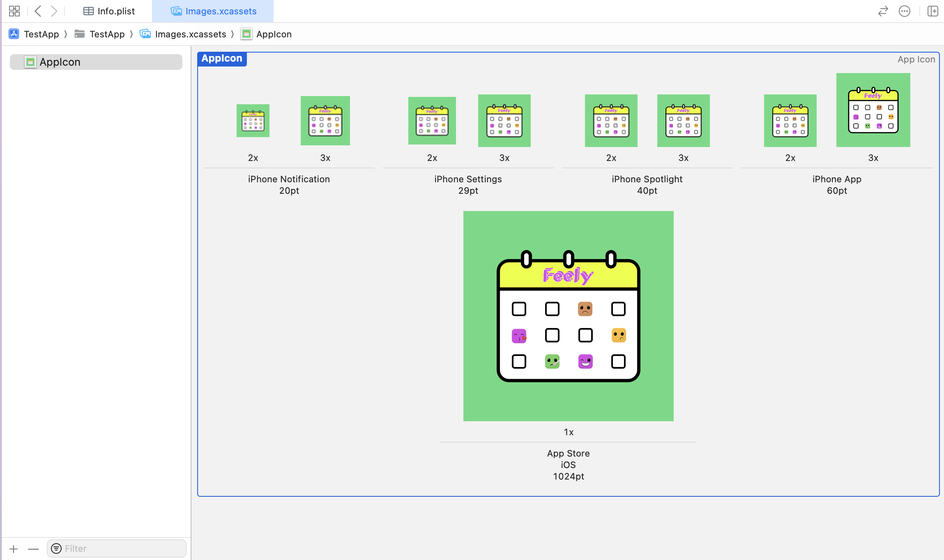Select iPhone Settings 29pt 3x icon
Viewport: 944px width, 560px height.
pos(504,121)
